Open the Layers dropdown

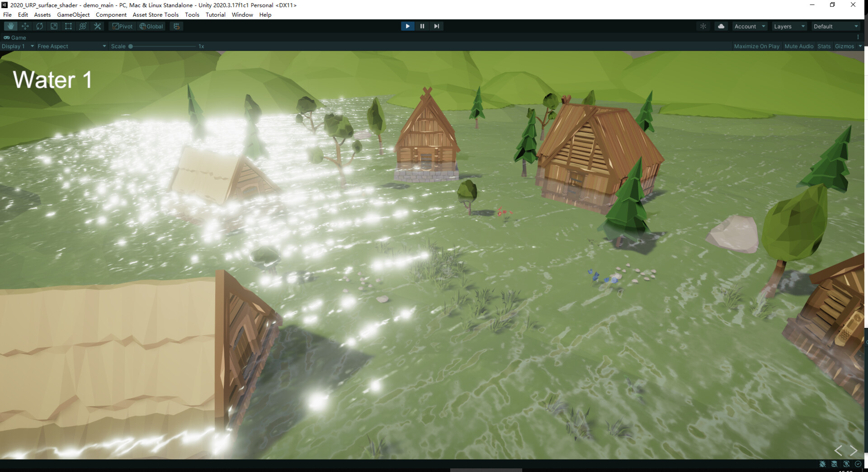[x=788, y=26]
